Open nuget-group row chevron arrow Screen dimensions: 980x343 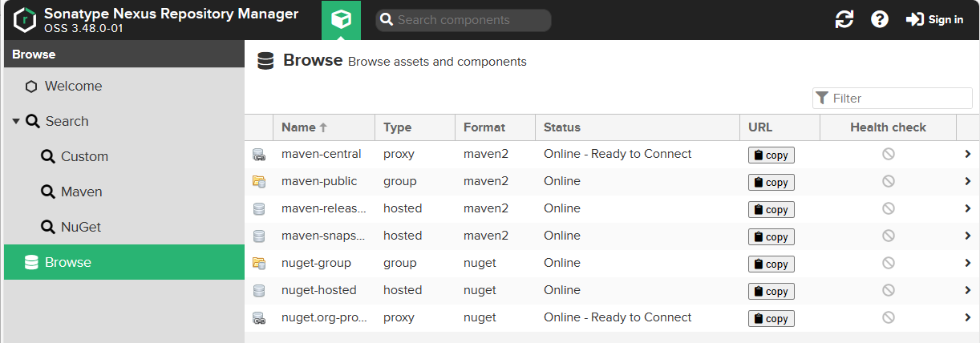[x=968, y=263]
